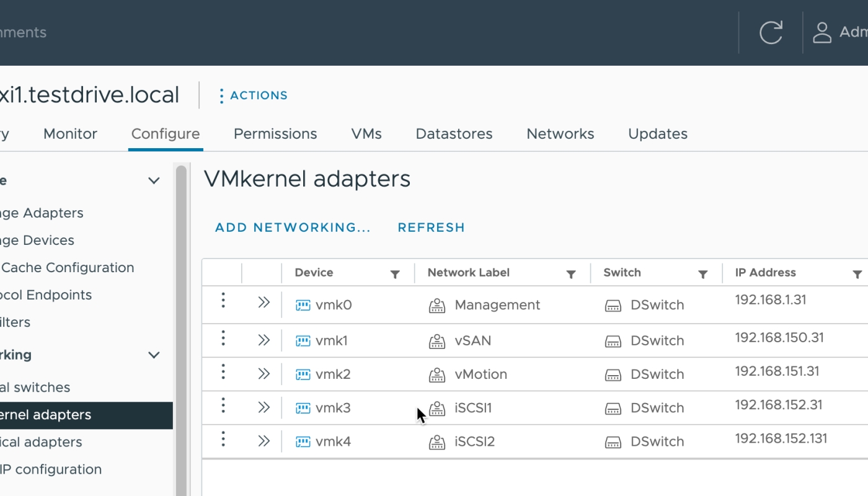Open the Datastores tab

pyautogui.click(x=454, y=134)
